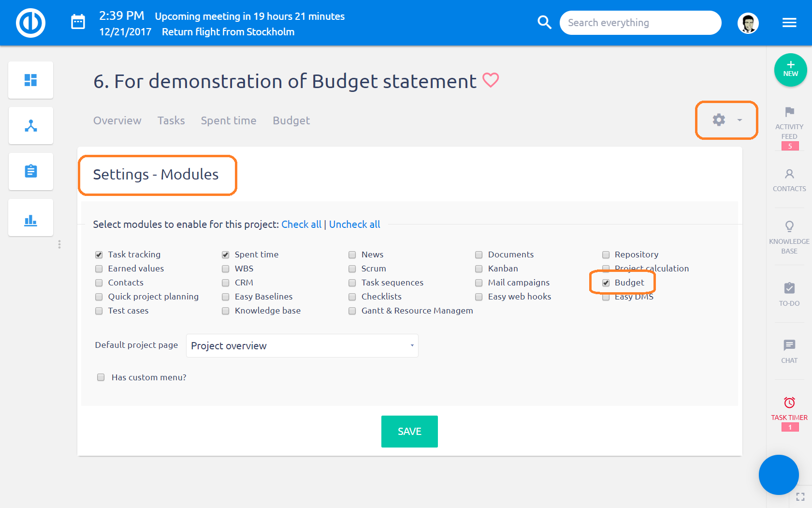The height and width of the screenshot is (508, 812).
Task: Start the Task Timer alarm icon
Action: (x=789, y=403)
